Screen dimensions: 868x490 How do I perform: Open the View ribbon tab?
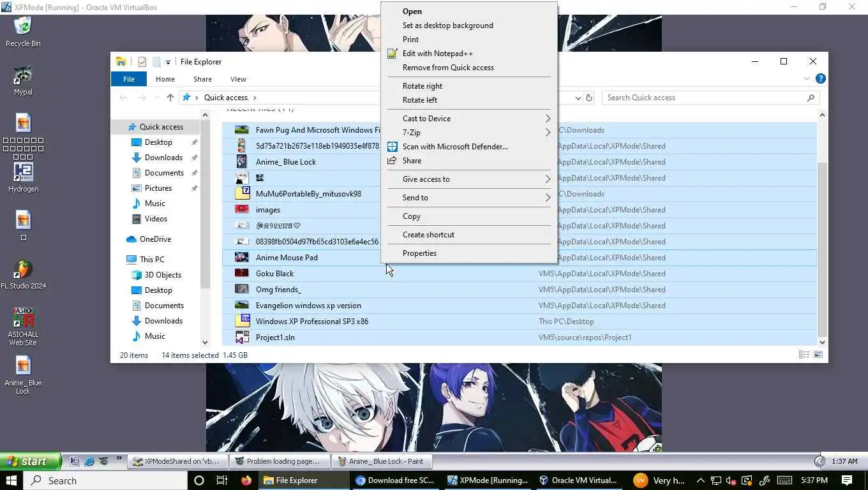238,79
